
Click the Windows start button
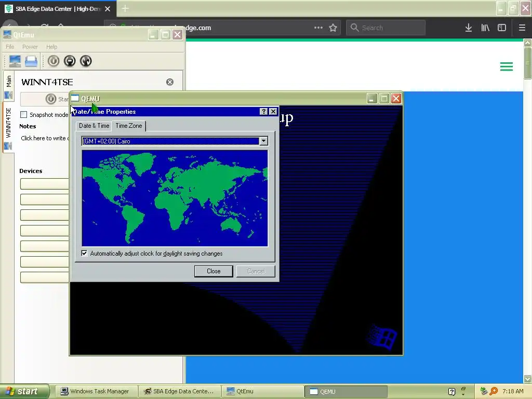pyautogui.click(x=24, y=392)
